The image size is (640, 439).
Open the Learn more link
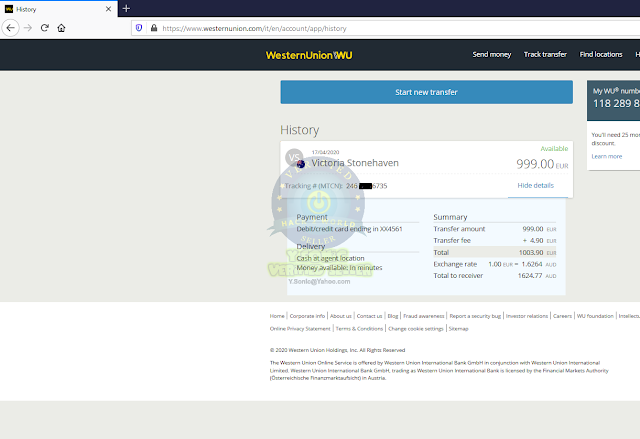607,156
